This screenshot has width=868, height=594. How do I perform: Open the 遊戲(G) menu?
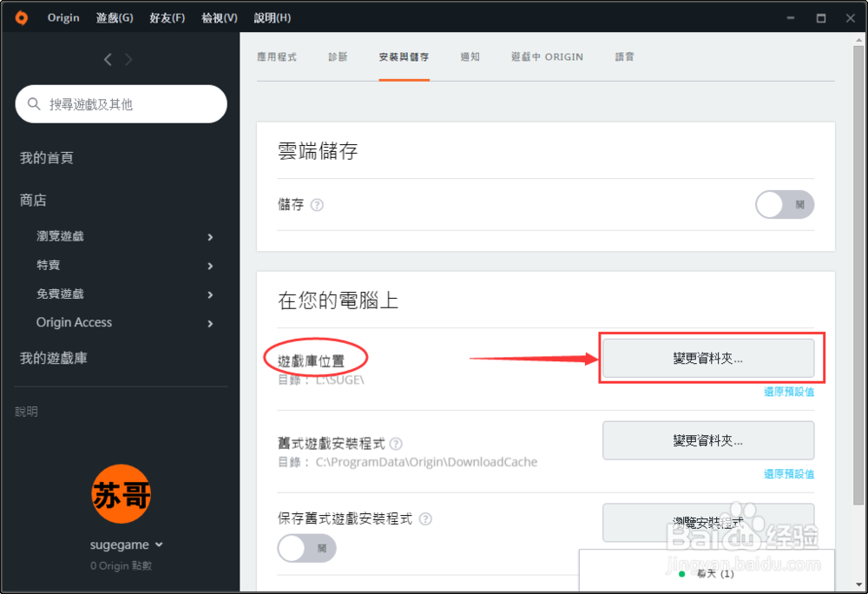click(115, 17)
